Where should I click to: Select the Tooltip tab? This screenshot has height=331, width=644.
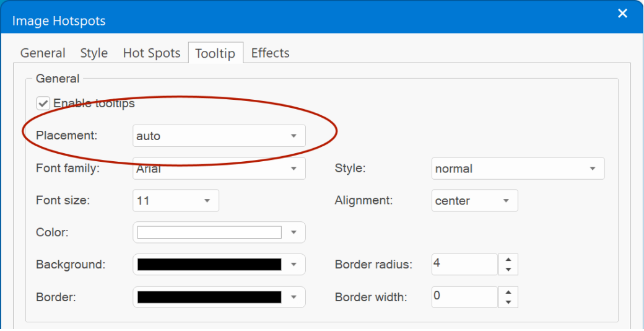(215, 53)
